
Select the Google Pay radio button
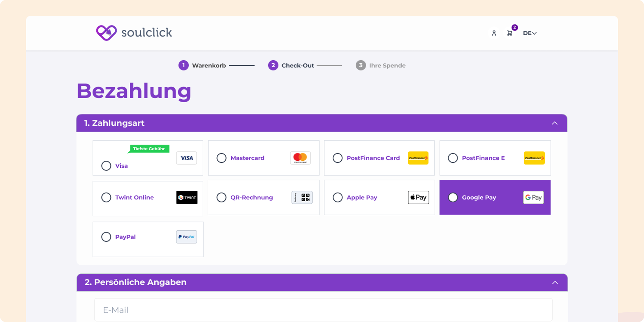pos(453,197)
